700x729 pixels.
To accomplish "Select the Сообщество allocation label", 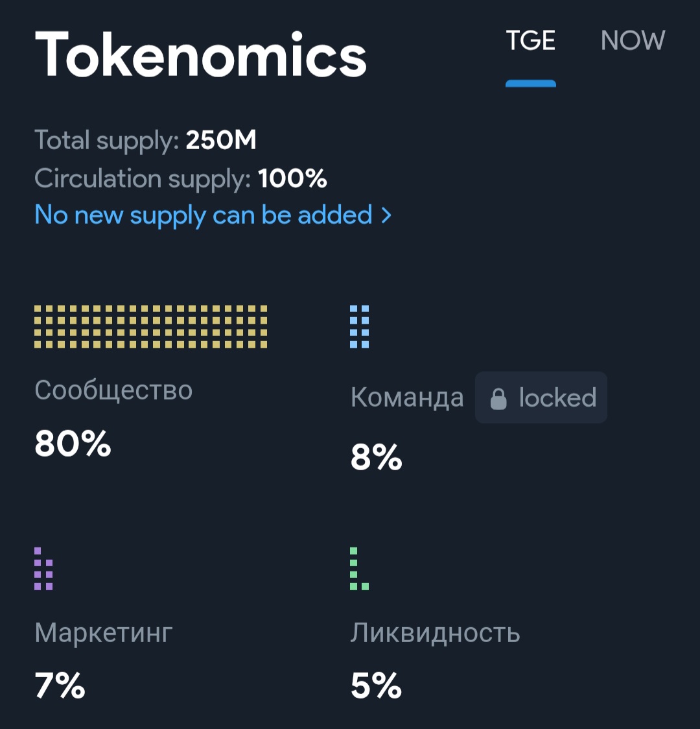I will (x=113, y=390).
